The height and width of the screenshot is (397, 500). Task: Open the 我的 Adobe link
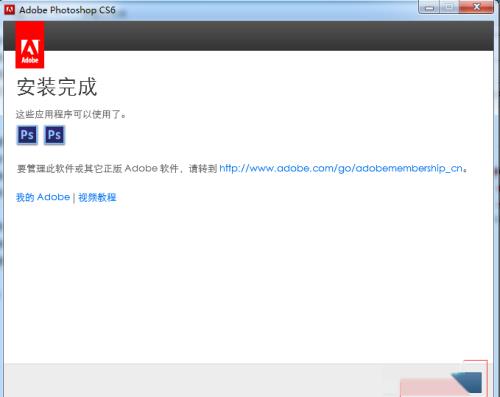[43, 197]
